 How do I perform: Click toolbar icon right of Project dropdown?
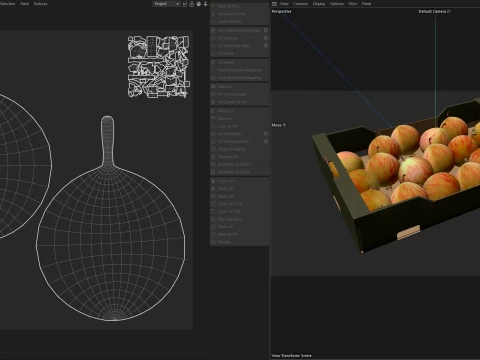coord(185,4)
